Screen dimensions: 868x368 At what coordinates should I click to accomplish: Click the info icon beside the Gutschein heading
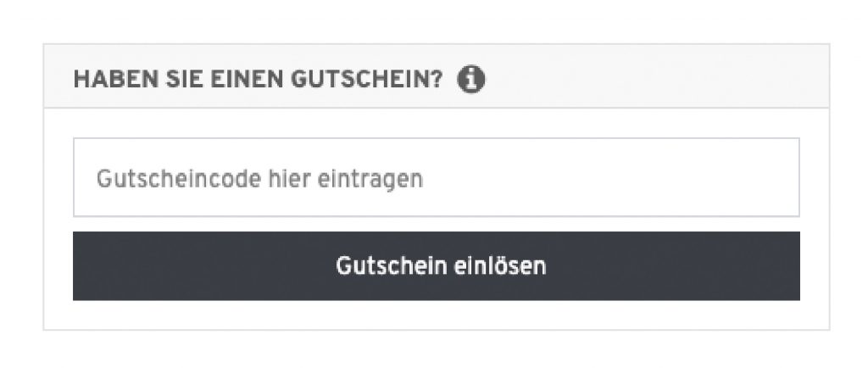(471, 80)
